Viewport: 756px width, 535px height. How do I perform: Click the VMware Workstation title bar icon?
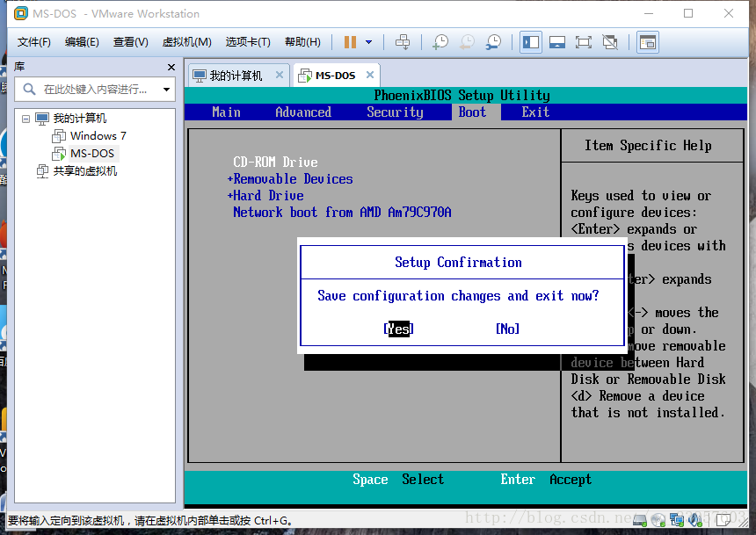pos(21,13)
